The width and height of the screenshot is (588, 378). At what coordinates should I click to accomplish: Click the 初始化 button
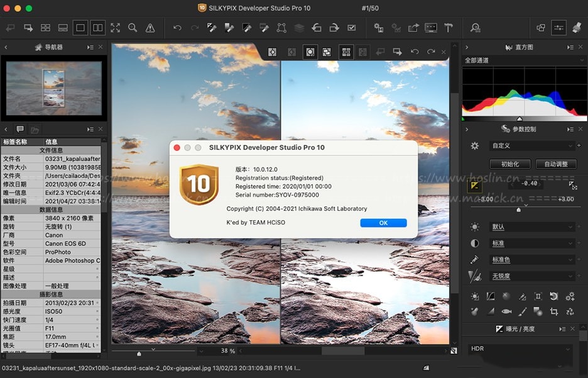click(x=509, y=164)
